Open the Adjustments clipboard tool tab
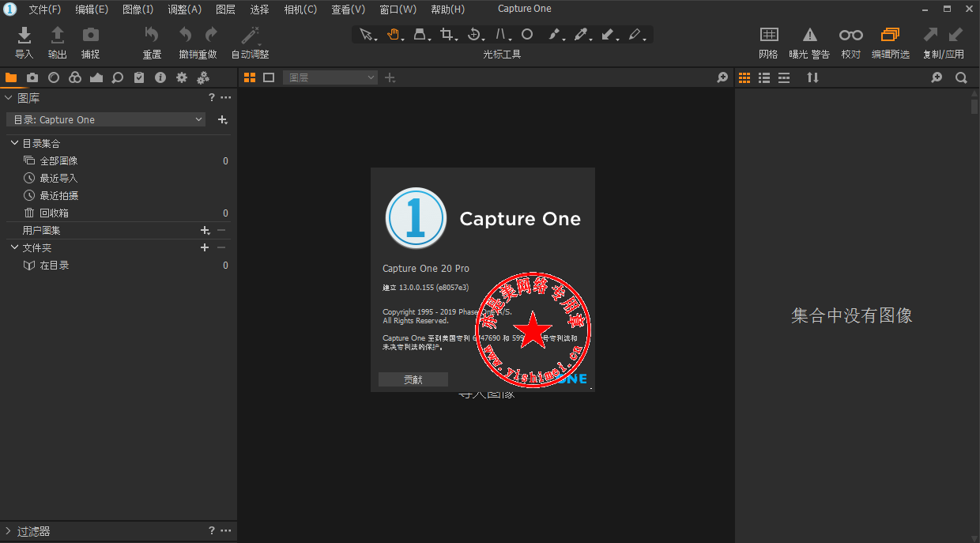Viewport: 980px width, 543px height. pyautogui.click(x=139, y=77)
